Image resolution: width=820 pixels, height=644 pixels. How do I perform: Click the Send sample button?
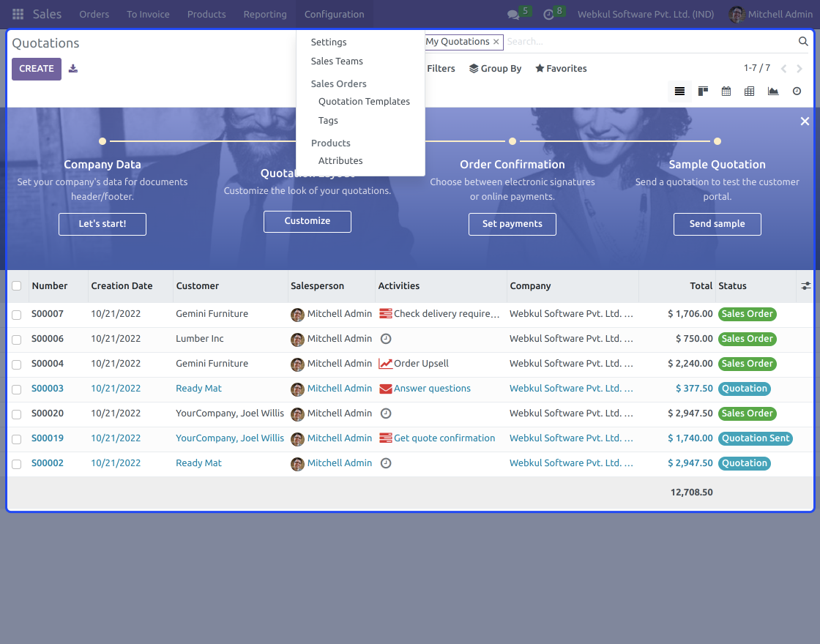click(x=717, y=224)
